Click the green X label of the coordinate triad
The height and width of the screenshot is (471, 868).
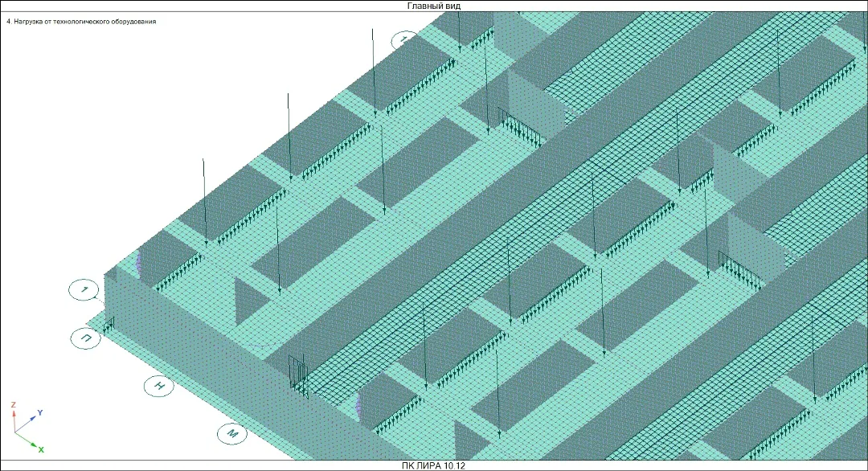[41, 450]
